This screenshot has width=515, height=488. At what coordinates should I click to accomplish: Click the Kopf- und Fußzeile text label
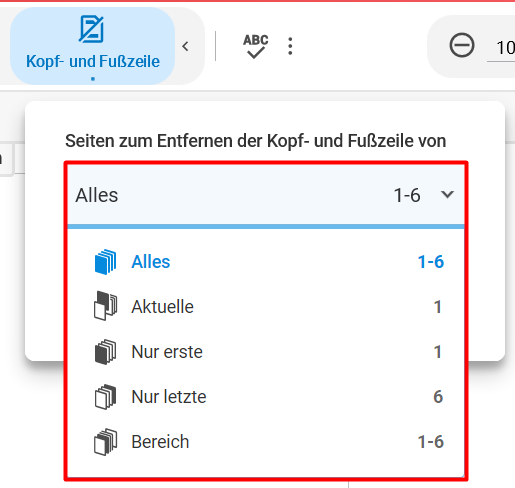pos(93,62)
